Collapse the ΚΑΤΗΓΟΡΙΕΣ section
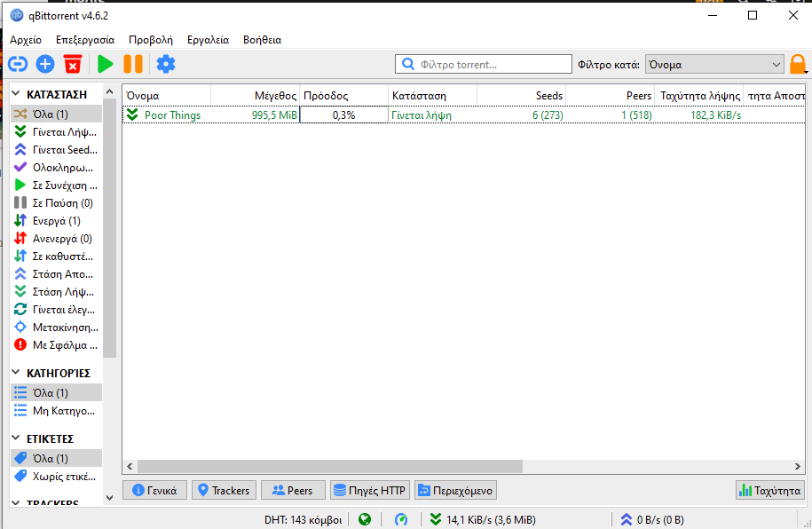812x529 pixels. pyautogui.click(x=16, y=373)
